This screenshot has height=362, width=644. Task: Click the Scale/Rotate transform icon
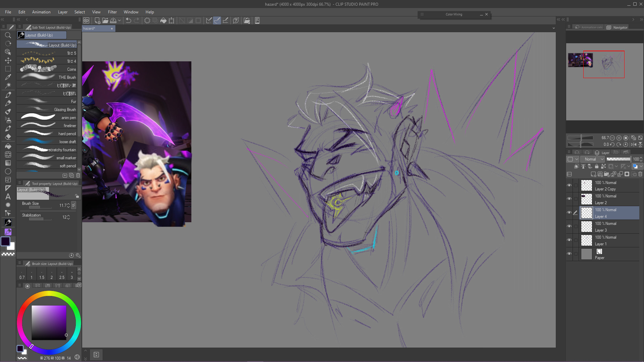[171, 20]
